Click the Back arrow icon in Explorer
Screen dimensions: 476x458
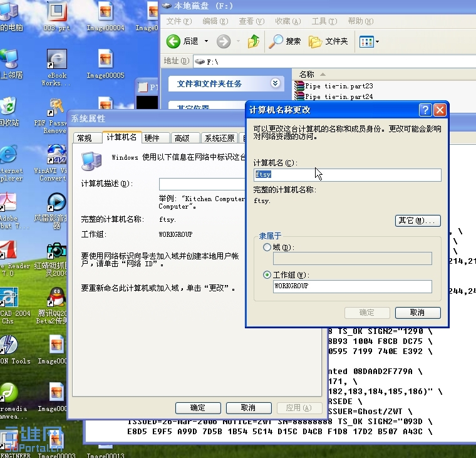(173, 41)
